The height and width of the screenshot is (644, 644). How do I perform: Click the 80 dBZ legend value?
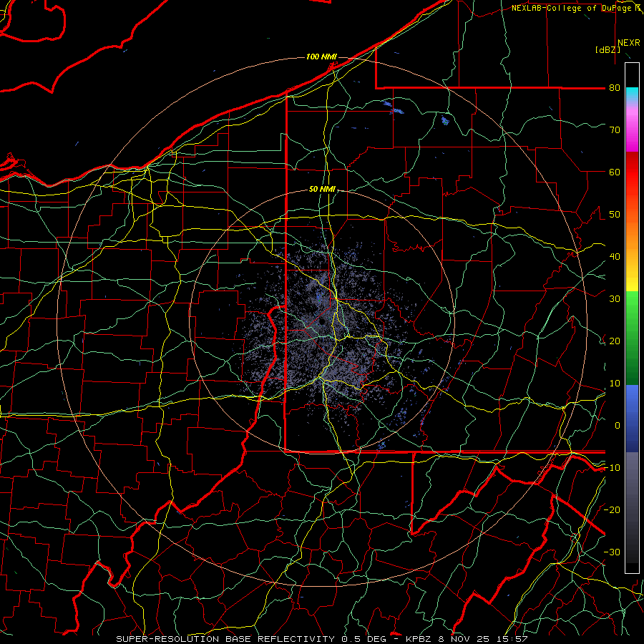click(x=615, y=88)
